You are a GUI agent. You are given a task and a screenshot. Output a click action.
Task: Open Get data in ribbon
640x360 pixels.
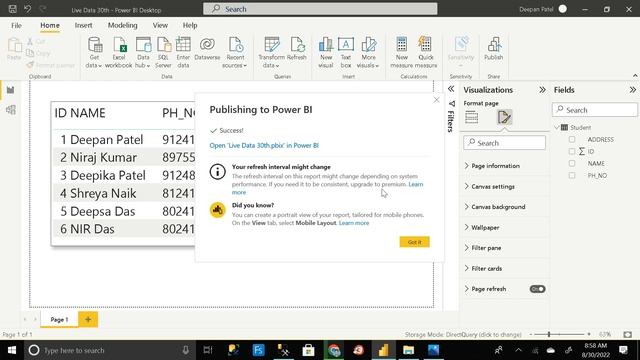(x=94, y=52)
